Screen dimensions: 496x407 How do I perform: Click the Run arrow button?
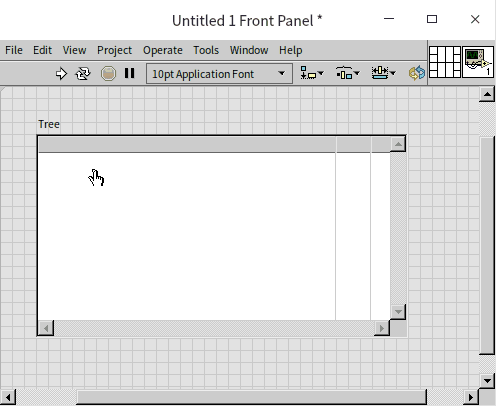coord(61,74)
